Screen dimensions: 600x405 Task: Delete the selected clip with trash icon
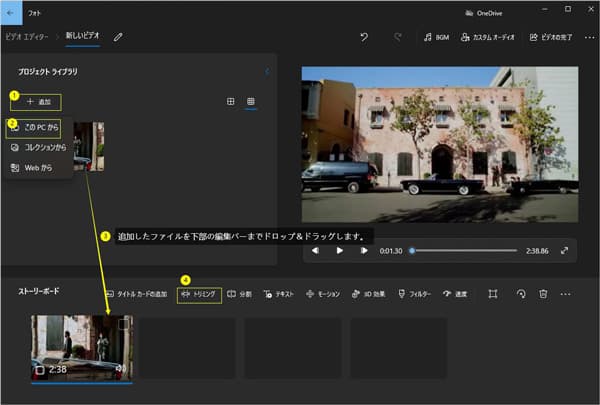click(x=543, y=294)
